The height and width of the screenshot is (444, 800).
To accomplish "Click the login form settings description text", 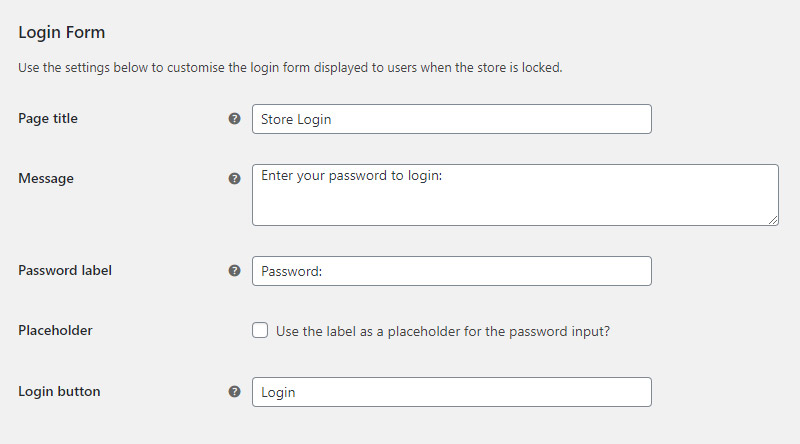I will tap(290, 67).
